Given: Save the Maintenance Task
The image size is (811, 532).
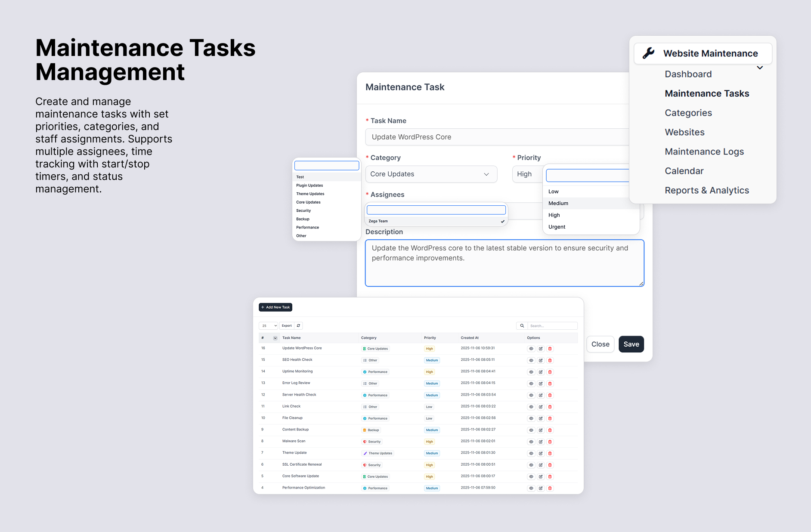Looking at the screenshot, I should pos(631,344).
